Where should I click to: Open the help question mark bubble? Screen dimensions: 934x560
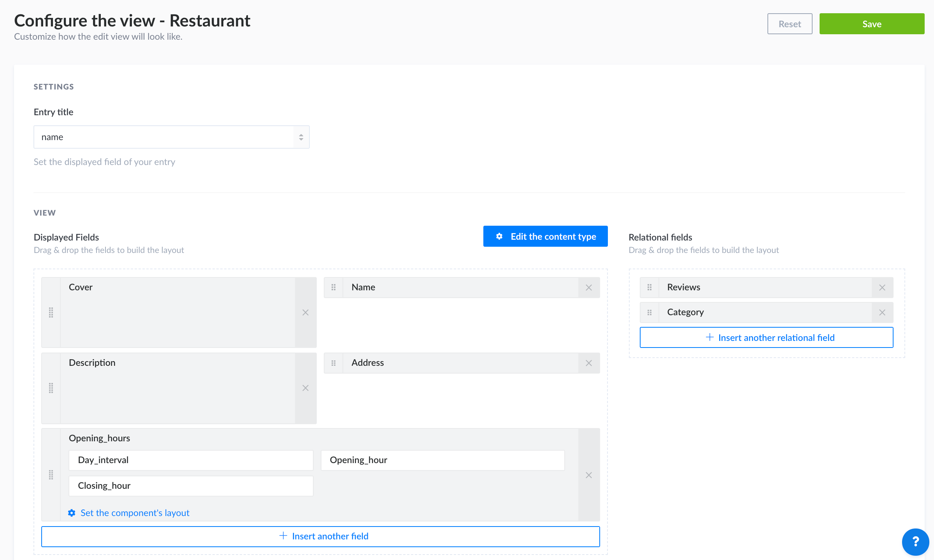915,542
